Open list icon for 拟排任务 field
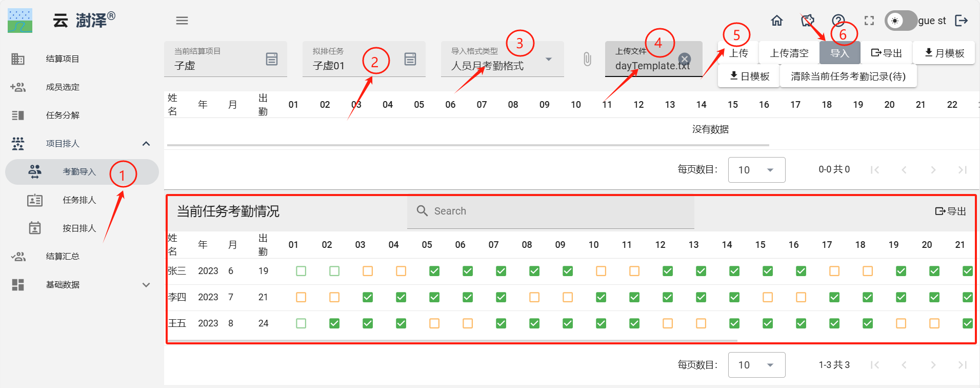 tap(410, 59)
